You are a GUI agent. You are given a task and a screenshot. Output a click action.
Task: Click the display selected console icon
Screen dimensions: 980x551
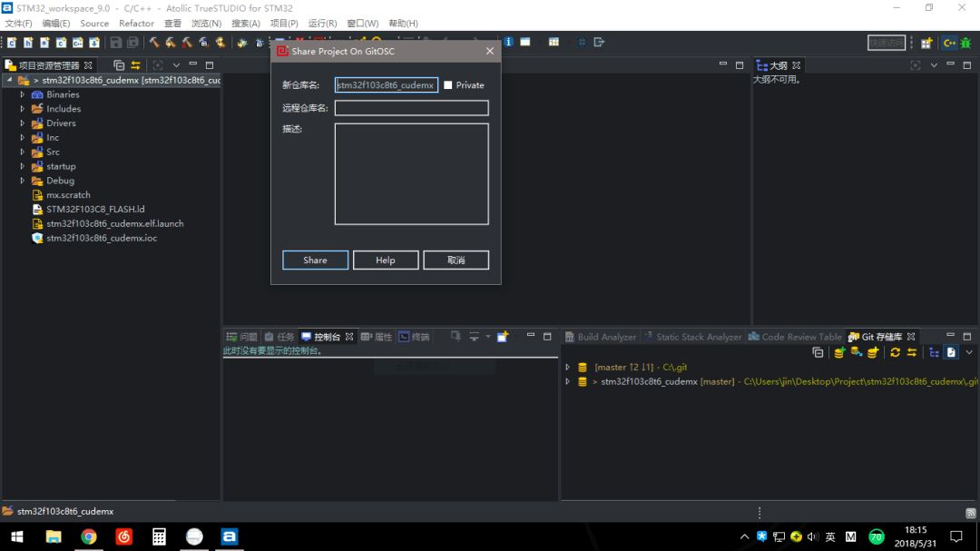(474, 337)
